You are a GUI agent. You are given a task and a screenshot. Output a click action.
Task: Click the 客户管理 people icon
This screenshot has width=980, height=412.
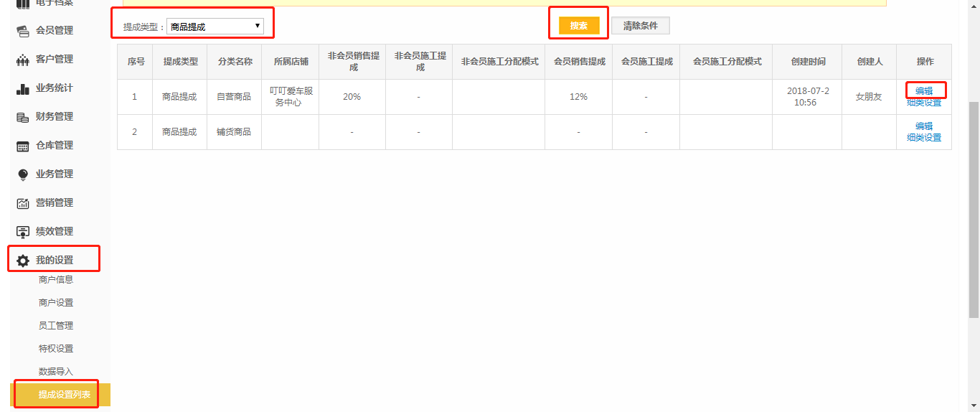pyautogui.click(x=22, y=60)
